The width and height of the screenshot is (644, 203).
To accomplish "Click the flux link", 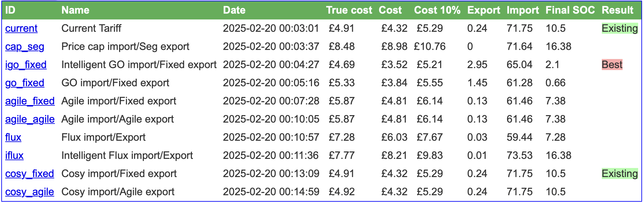I will coord(13,137).
